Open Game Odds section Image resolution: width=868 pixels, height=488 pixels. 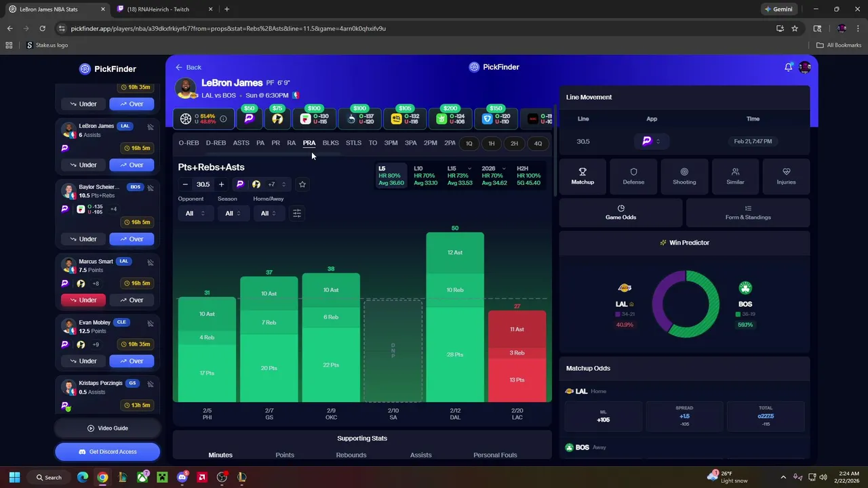[x=620, y=213]
